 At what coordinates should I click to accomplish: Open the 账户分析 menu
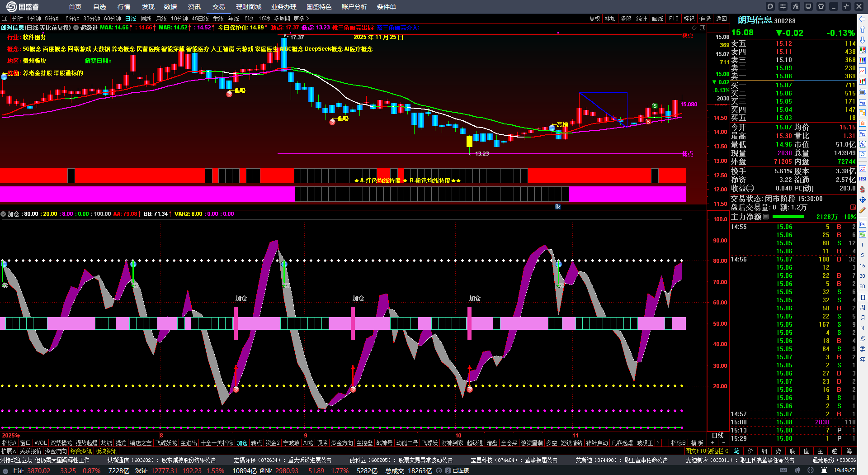coord(354,7)
